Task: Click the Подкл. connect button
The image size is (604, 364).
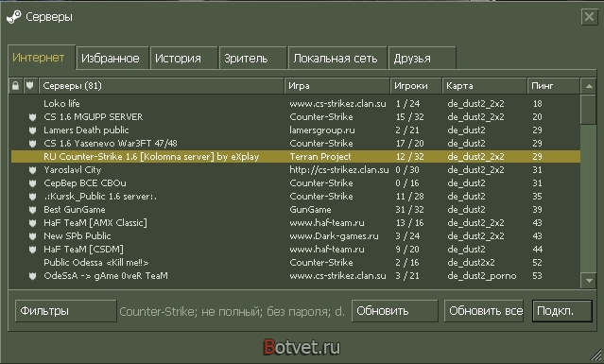Action: (562, 310)
